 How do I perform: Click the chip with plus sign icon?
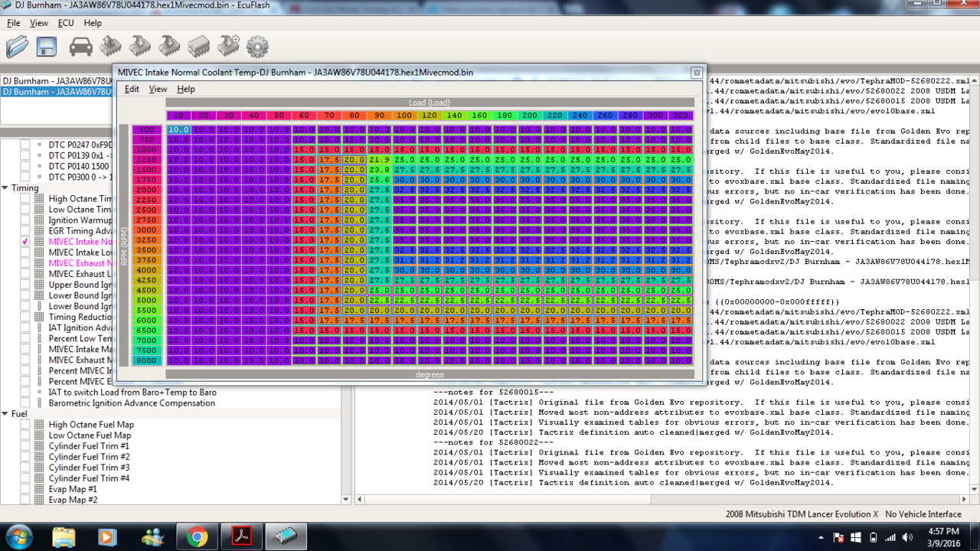tap(228, 47)
